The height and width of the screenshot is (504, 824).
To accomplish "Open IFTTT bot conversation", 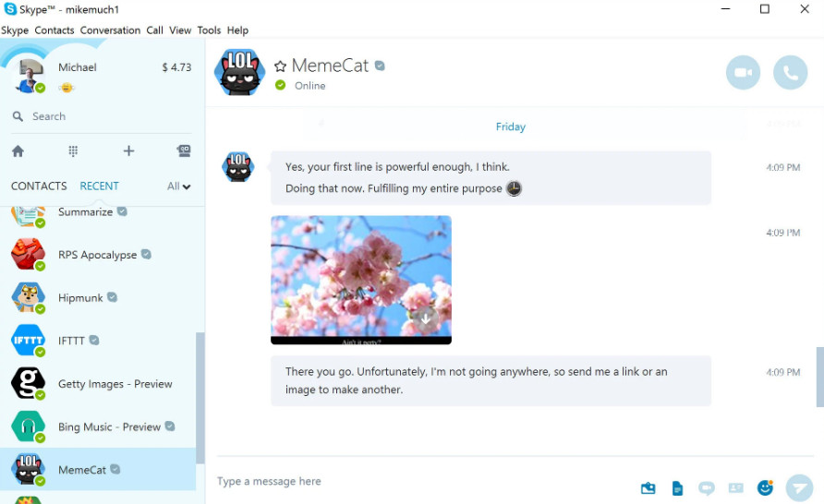I will pos(98,341).
